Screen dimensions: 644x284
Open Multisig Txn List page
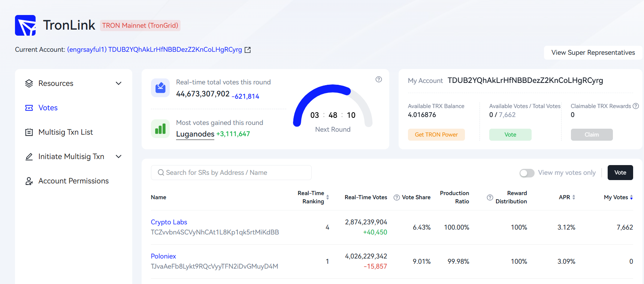(66, 132)
